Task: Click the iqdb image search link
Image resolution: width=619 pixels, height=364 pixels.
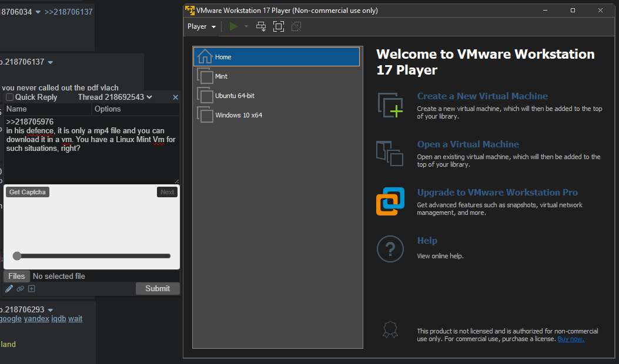Action: point(58,319)
